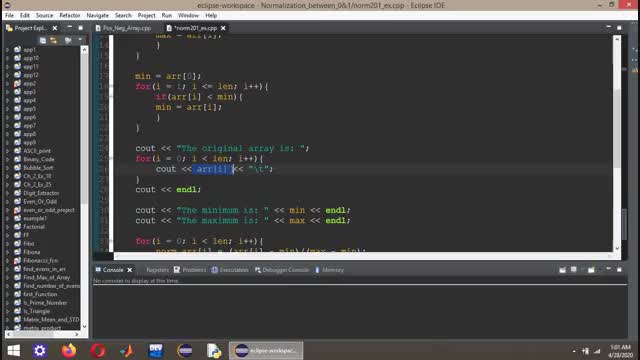Image resolution: width=640 pixels, height=360 pixels.
Task: Click the Pin Console icon in the Console toolbar
Action: click(x=562, y=270)
